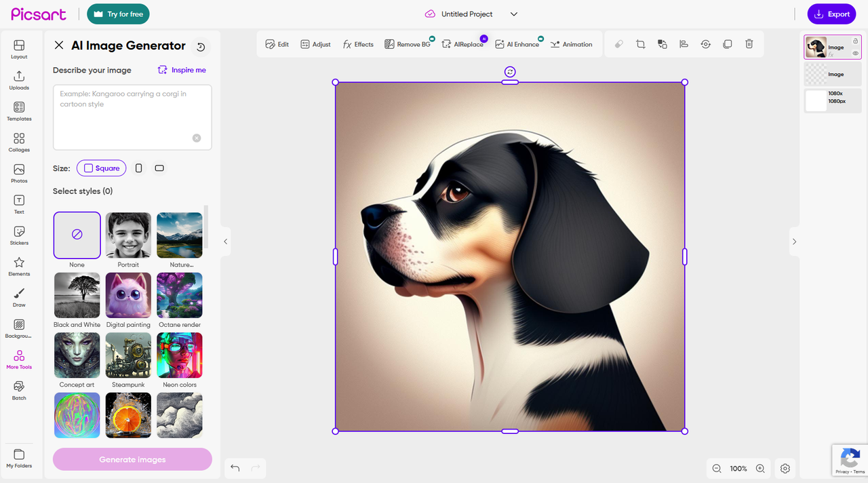868x483 pixels.
Task: Open Remove BG from the toolbar
Action: pyautogui.click(x=408, y=44)
